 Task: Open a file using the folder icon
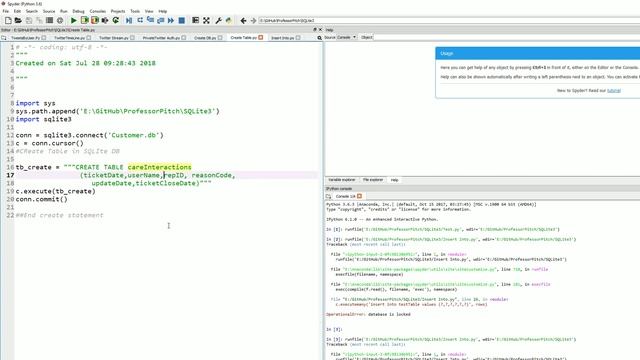[x=18, y=20]
